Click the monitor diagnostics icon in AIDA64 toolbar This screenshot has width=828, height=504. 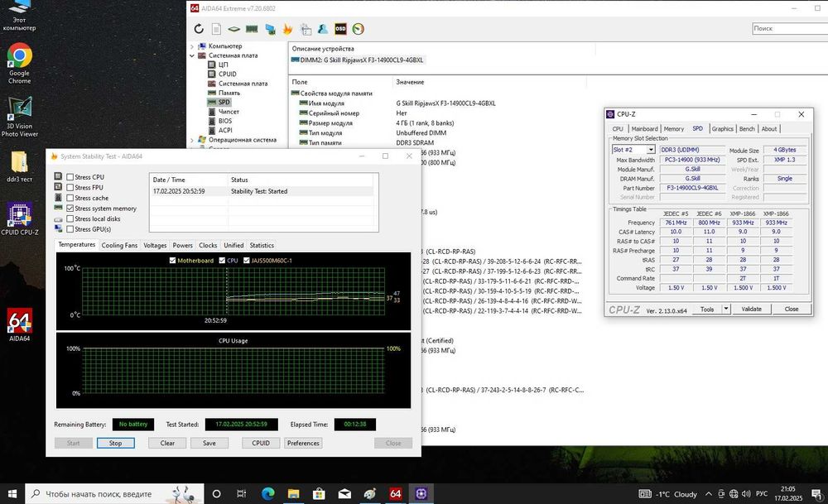[270, 29]
